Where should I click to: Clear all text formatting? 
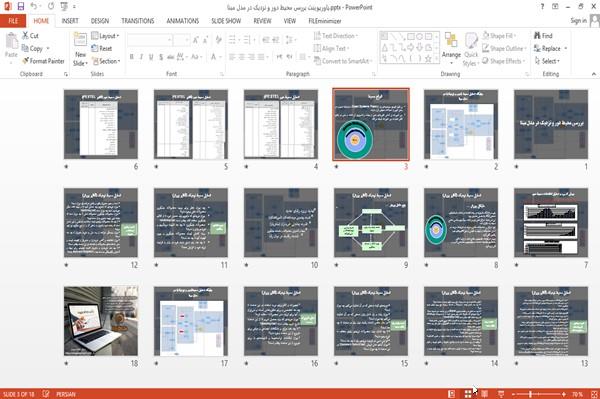coord(218,40)
